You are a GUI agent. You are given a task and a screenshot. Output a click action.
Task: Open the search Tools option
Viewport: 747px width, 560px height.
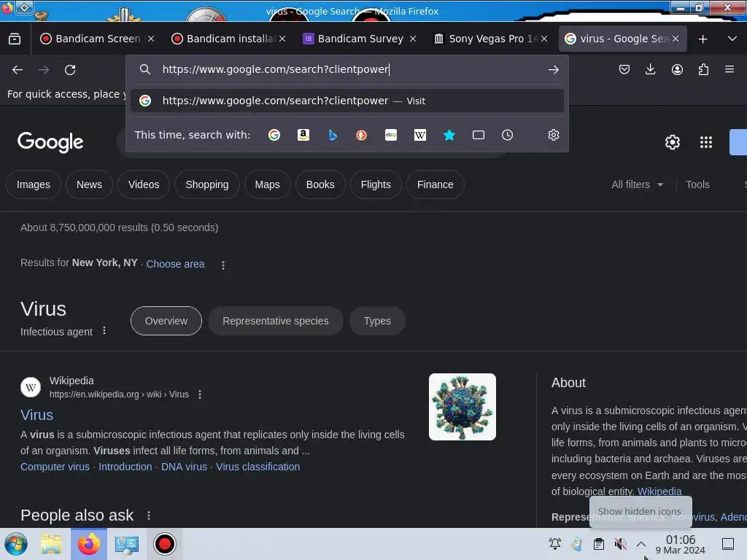pos(697,184)
